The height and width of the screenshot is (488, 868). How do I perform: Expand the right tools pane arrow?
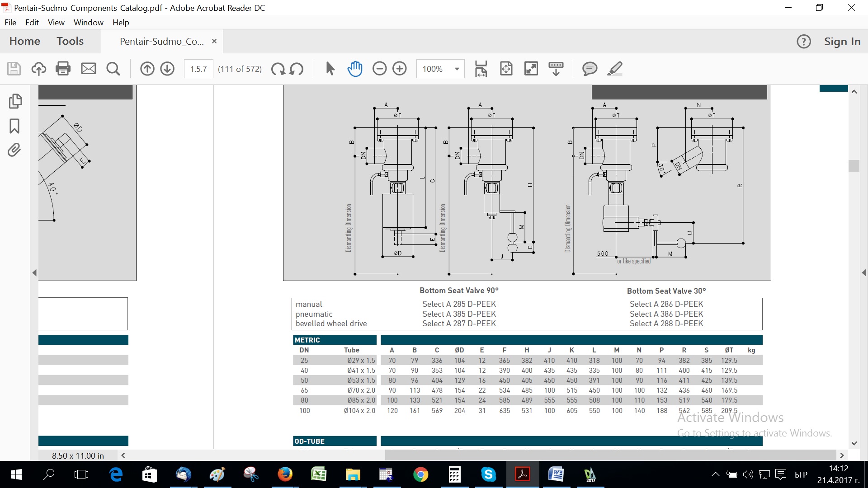[x=864, y=272]
